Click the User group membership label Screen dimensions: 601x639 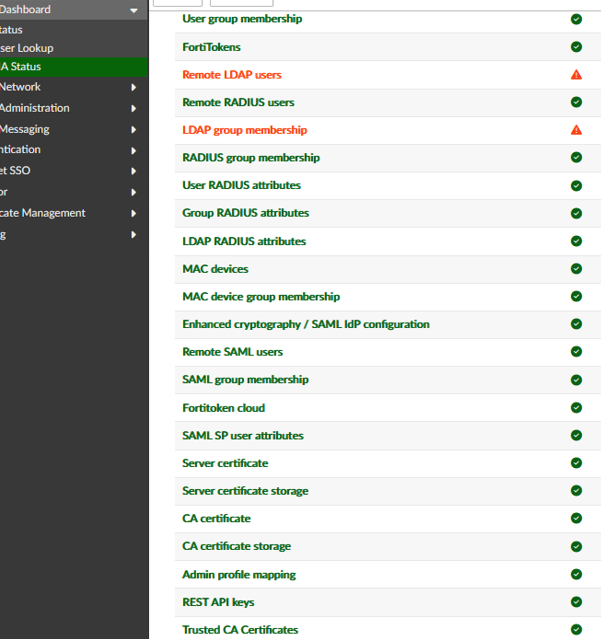click(x=242, y=19)
